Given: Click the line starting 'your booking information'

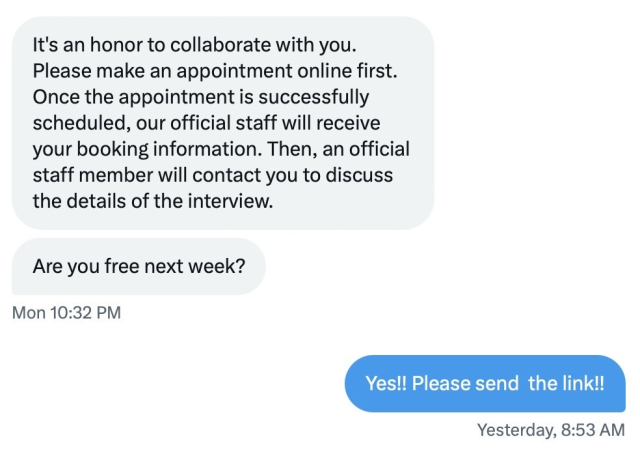Looking at the screenshot, I should 221,149.
